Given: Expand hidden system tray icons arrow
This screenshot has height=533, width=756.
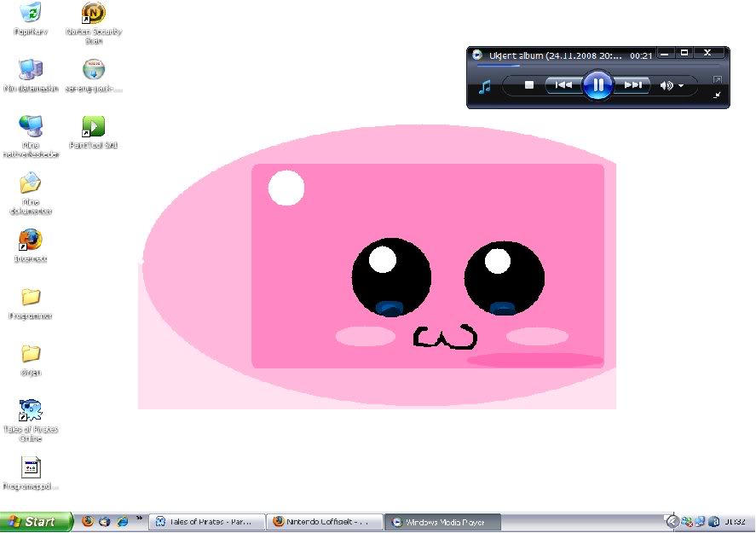Looking at the screenshot, I should pyautogui.click(x=672, y=522).
